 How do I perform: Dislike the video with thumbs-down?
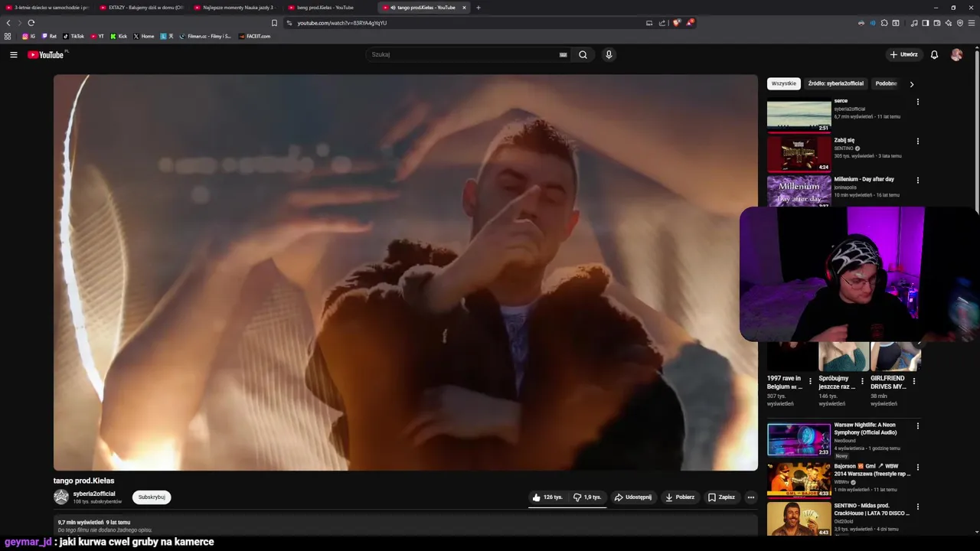pos(587,497)
